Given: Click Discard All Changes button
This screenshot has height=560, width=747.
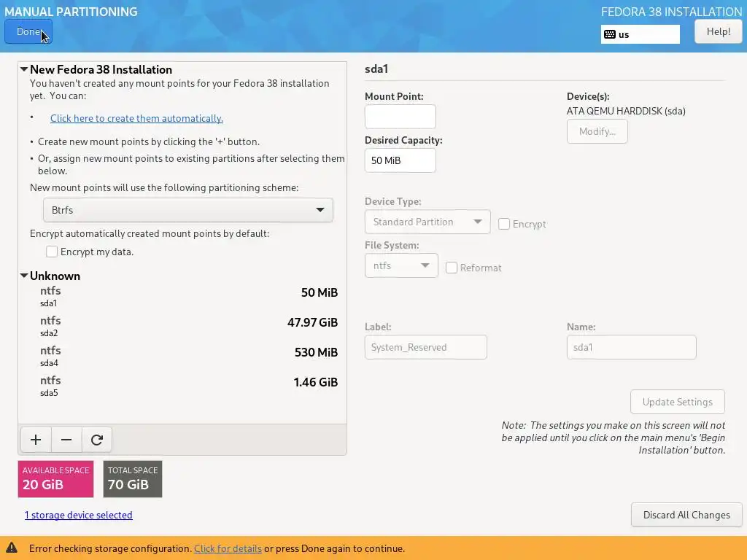Looking at the screenshot, I should pos(686,515).
